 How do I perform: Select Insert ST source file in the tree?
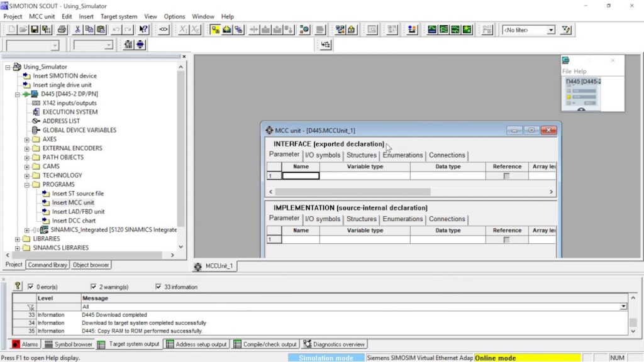coord(77,194)
